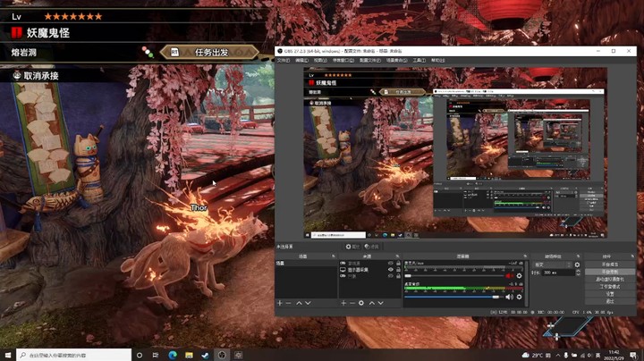
Task: Select the scene entry in the Scenes list
Action: pos(306,264)
